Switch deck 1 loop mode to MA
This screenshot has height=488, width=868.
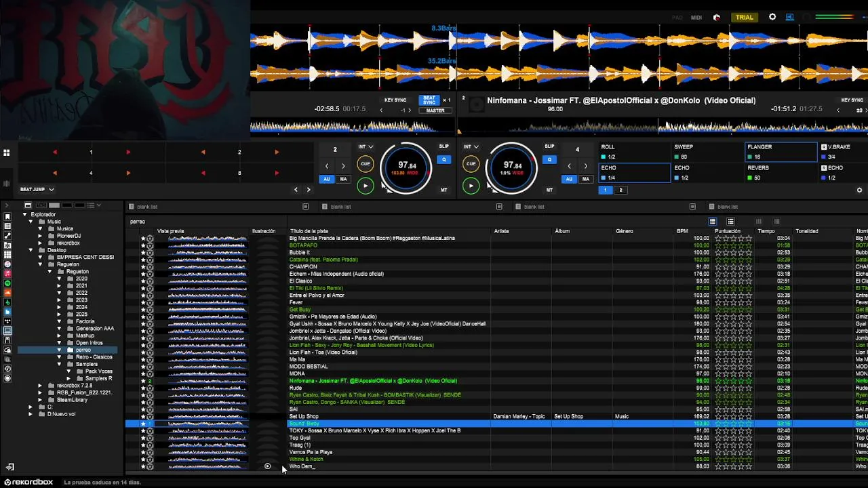[x=343, y=179]
